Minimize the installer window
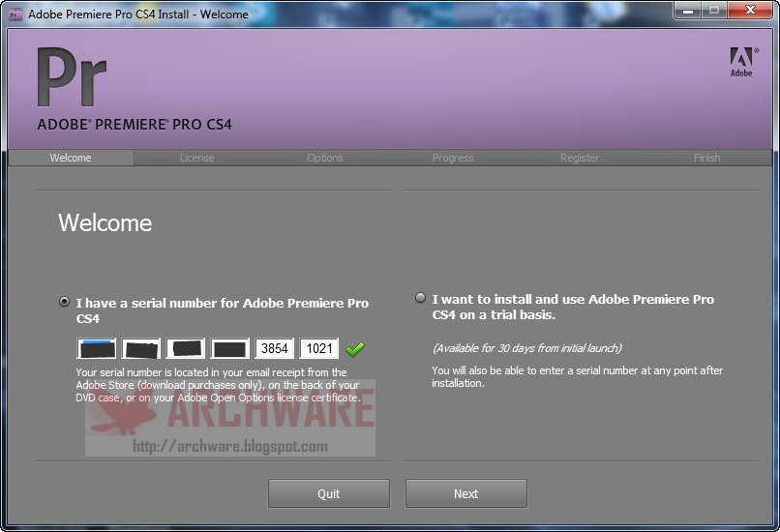Image resolution: width=780 pixels, height=532 pixels. [688, 10]
